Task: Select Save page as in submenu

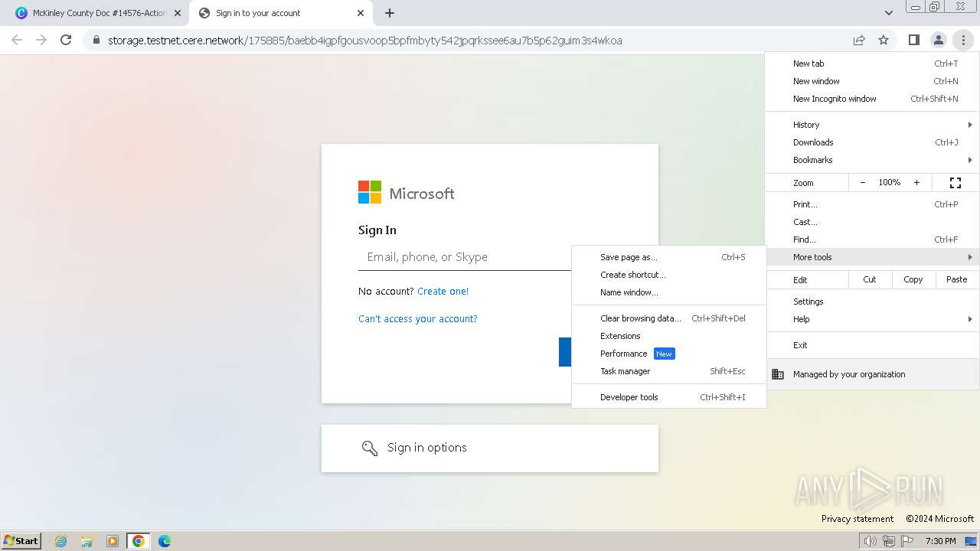Action: (669, 257)
